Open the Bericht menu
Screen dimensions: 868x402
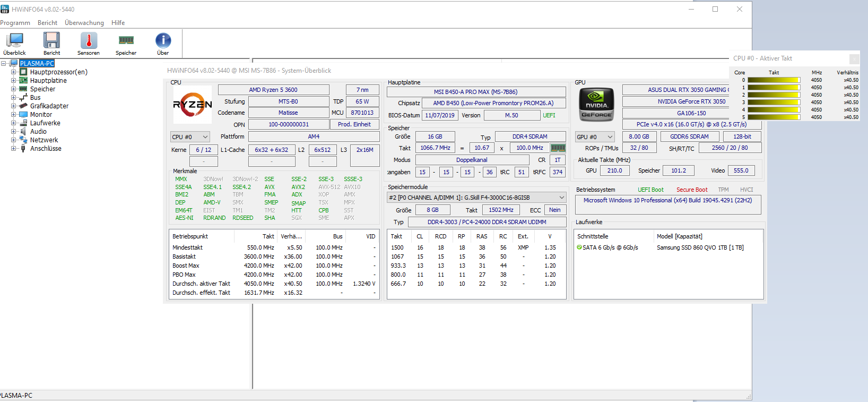click(x=47, y=23)
